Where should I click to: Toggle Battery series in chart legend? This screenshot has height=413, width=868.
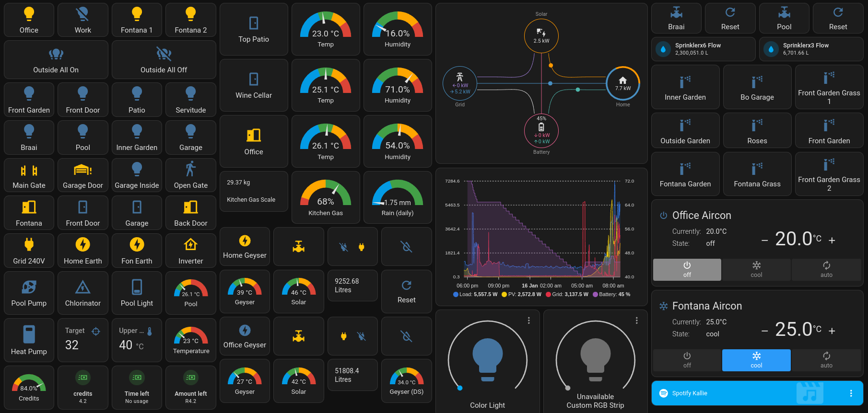[612, 295]
